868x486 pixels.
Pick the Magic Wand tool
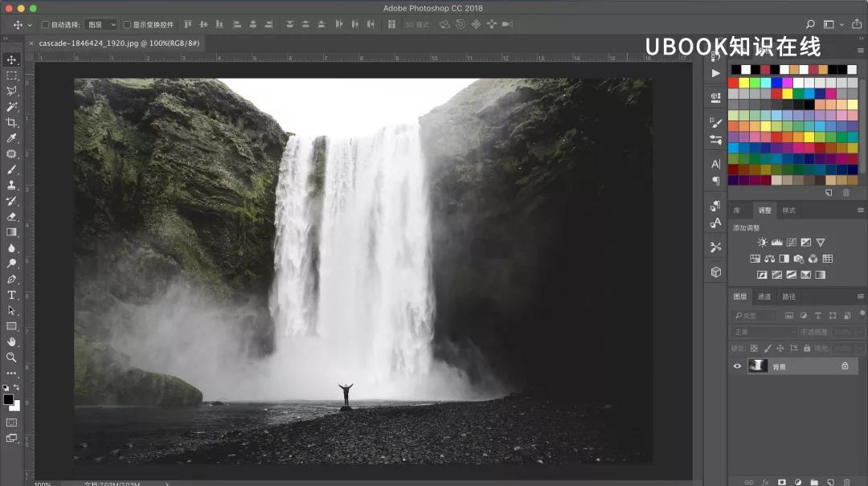coord(11,106)
